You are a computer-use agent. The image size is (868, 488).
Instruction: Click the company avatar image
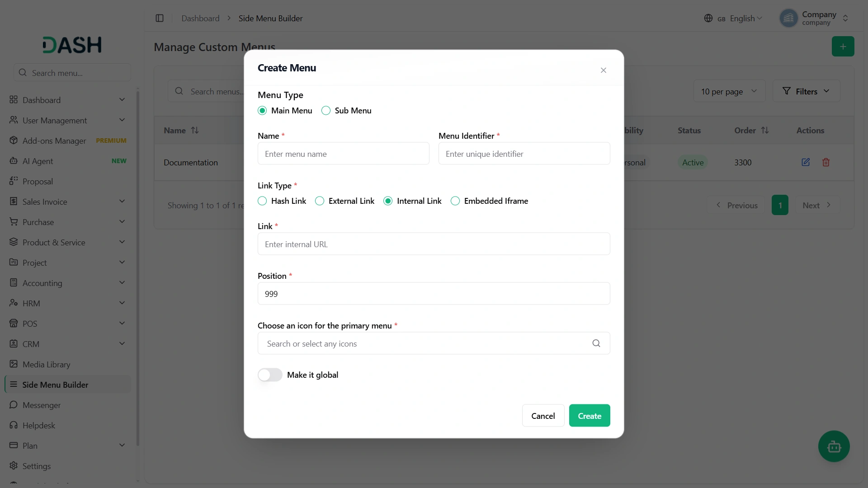tap(788, 18)
